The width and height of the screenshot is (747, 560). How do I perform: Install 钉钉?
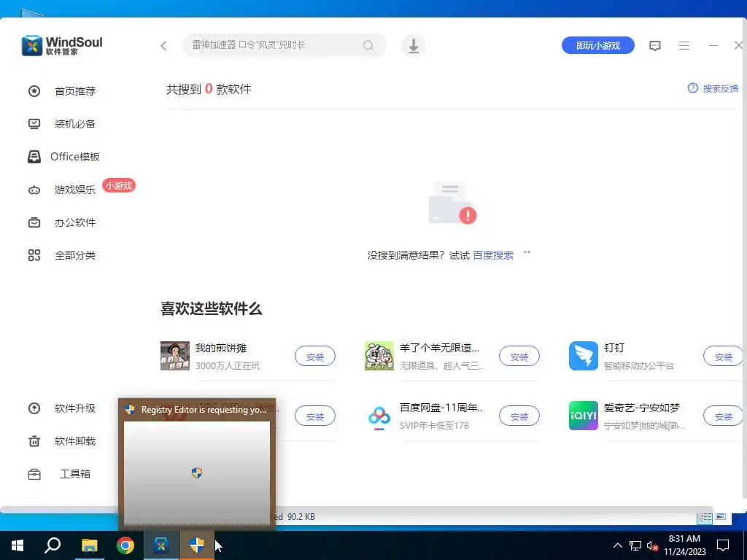(723, 356)
